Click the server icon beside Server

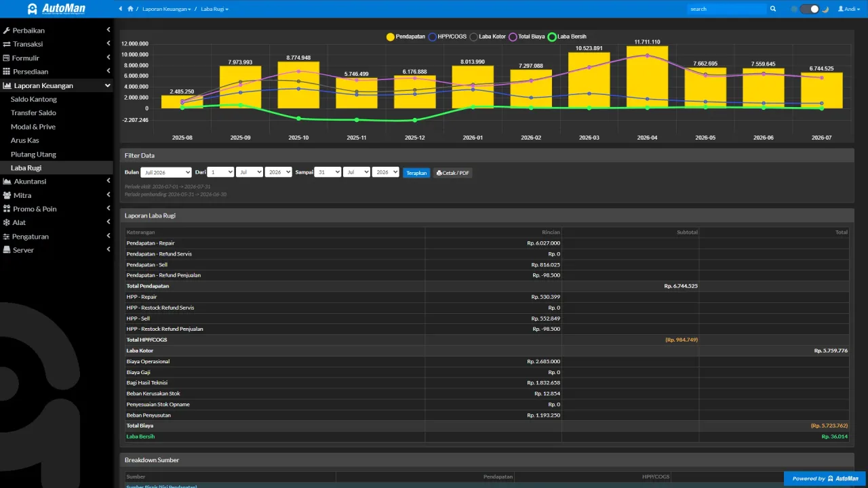(x=6, y=250)
